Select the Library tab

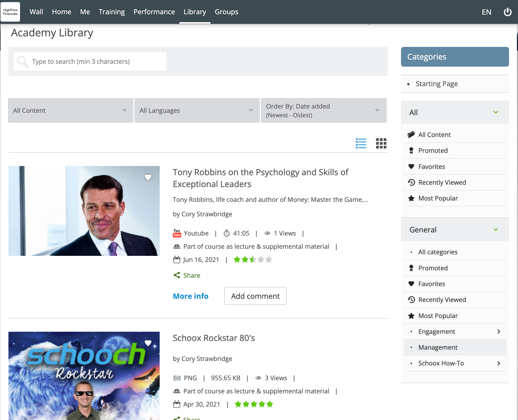click(195, 12)
